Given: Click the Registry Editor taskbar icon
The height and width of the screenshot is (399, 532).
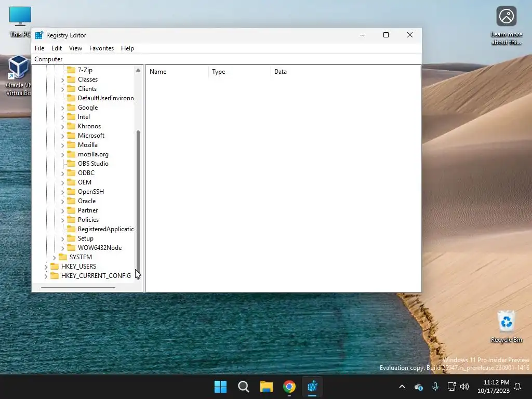Looking at the screenshot, I should pyautogui.click(x=312, y=387).
